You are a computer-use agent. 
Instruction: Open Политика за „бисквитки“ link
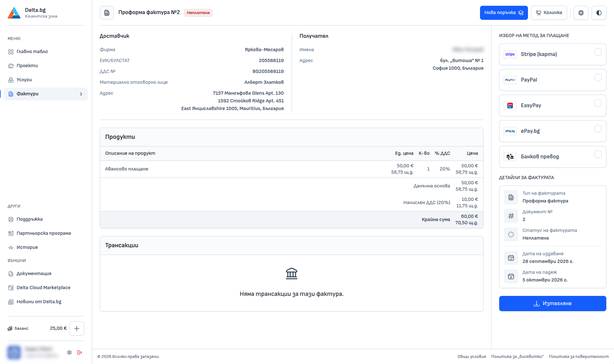click(517, 357)
